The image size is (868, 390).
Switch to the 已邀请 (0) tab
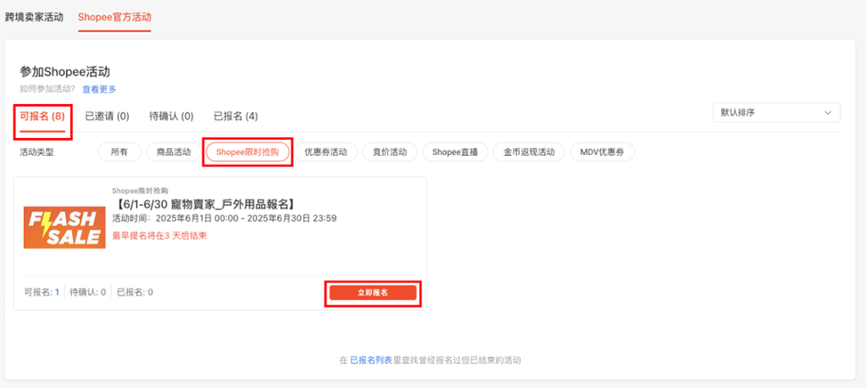[x=107, y=117]
